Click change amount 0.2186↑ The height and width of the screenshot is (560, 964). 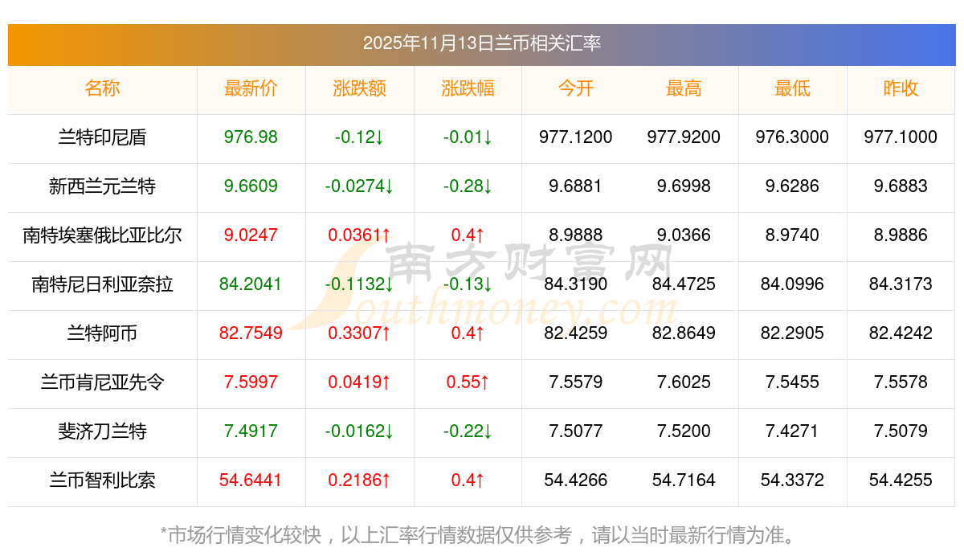click(x=359, y=480)
